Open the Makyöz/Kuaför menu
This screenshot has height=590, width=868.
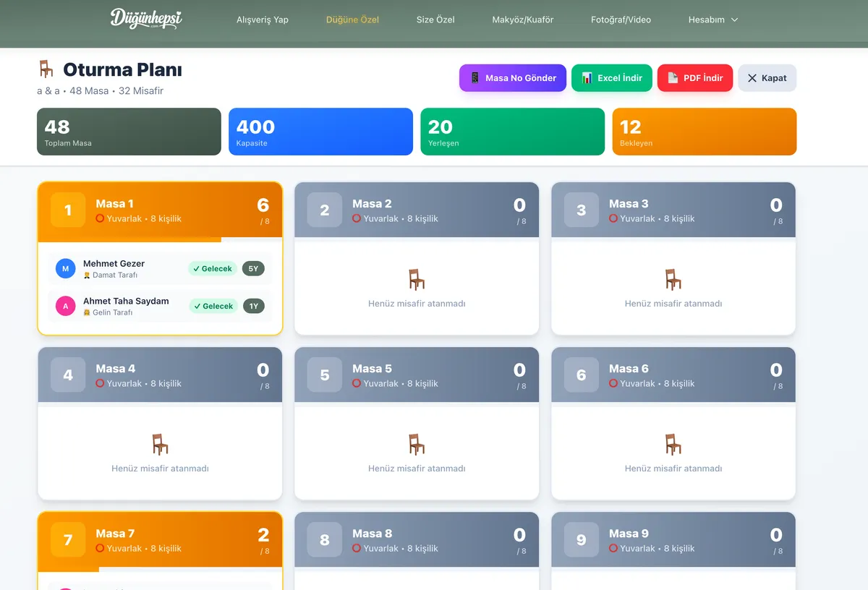pyautogui.click(x=522, y=20)
